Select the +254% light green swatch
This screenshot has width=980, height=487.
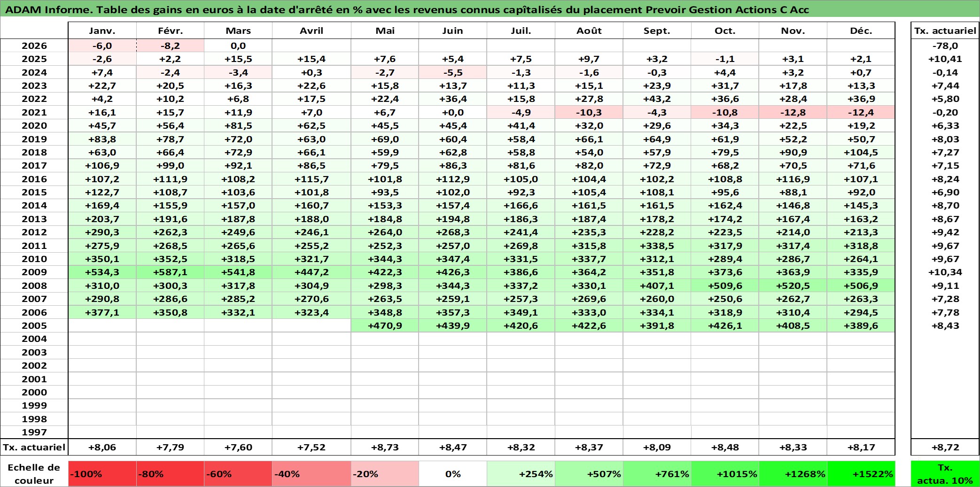[x=521, y=474]
